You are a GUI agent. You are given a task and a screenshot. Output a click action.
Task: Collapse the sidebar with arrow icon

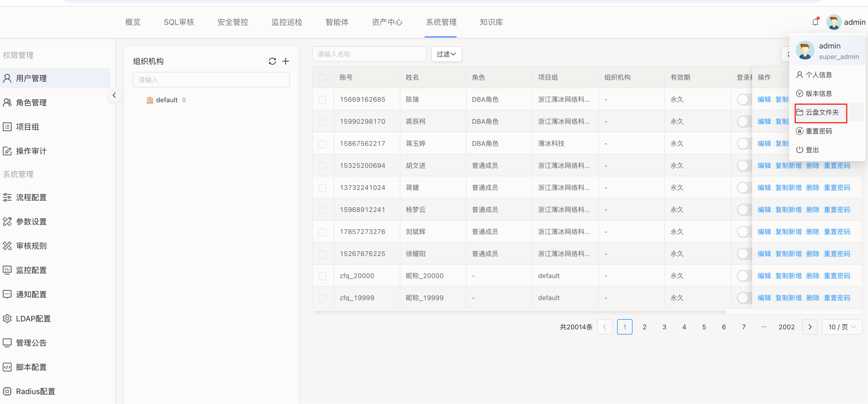114,96
